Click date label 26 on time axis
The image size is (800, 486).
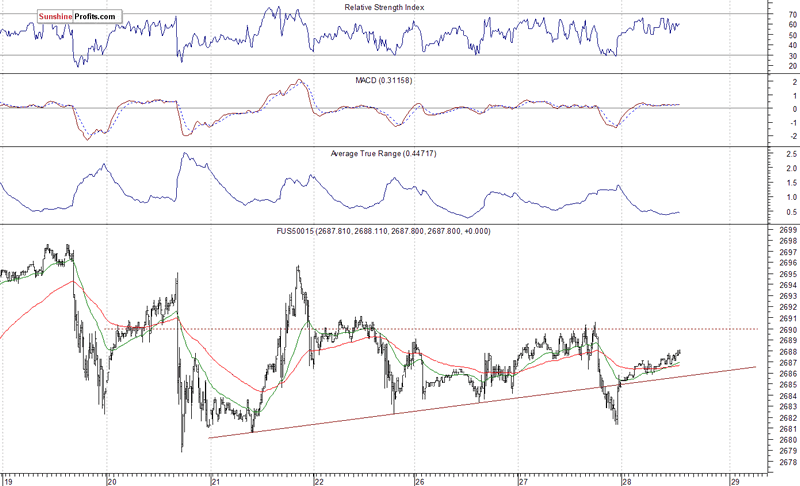419,481
